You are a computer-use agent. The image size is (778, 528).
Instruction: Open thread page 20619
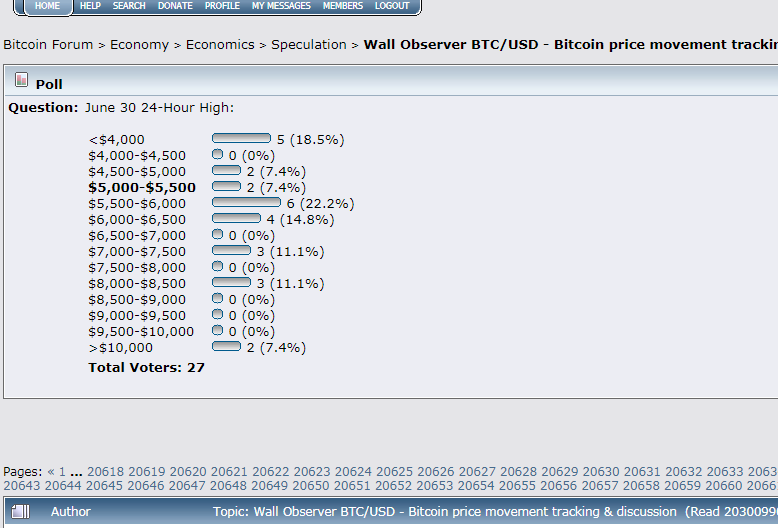[x=147, y=471]
